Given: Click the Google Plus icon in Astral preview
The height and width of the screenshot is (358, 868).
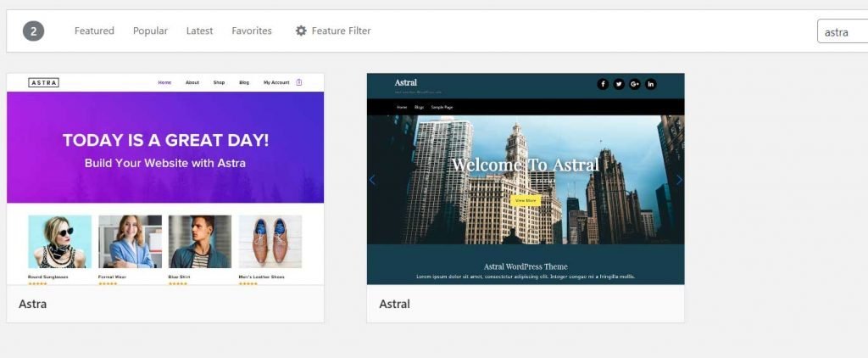Looking at the screenshot, I should pyautogui.click(x=634, y=84).
